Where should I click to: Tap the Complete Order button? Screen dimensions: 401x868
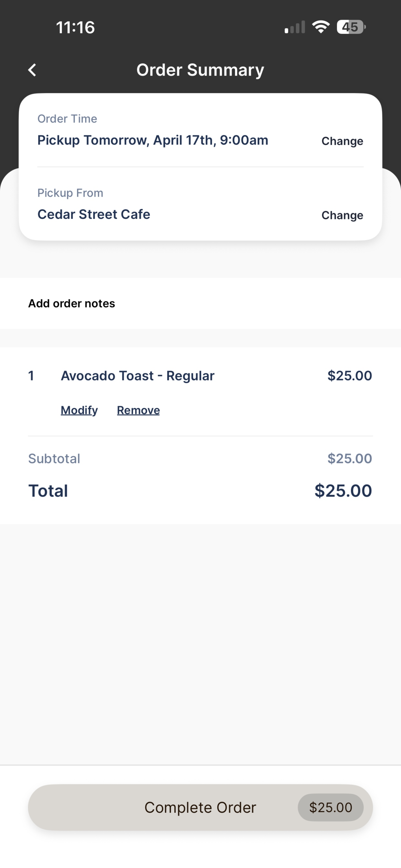click(200, 807)
